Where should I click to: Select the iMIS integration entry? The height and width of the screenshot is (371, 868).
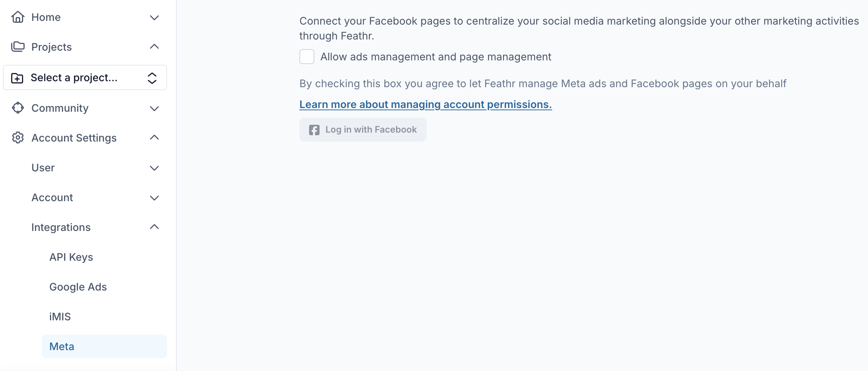60,316
